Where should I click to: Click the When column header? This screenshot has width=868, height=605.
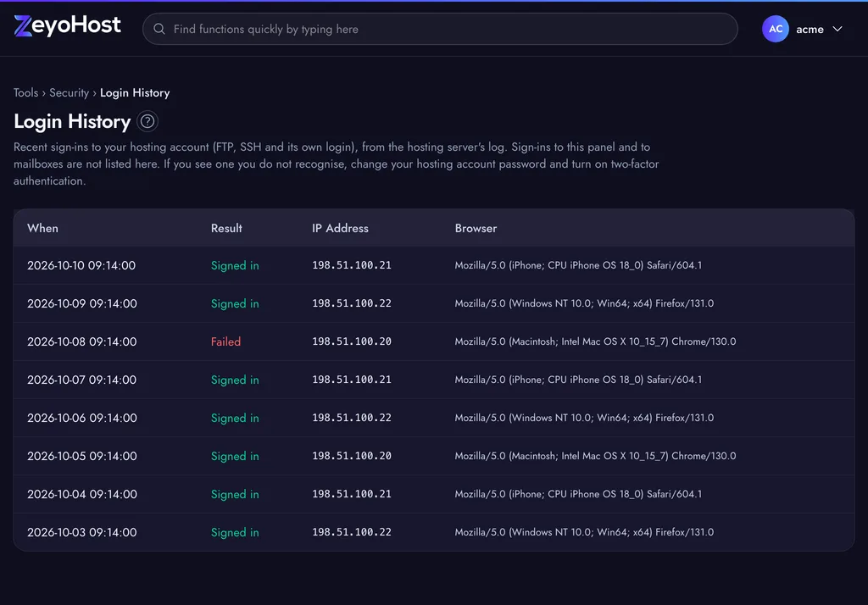pos(42,228)
